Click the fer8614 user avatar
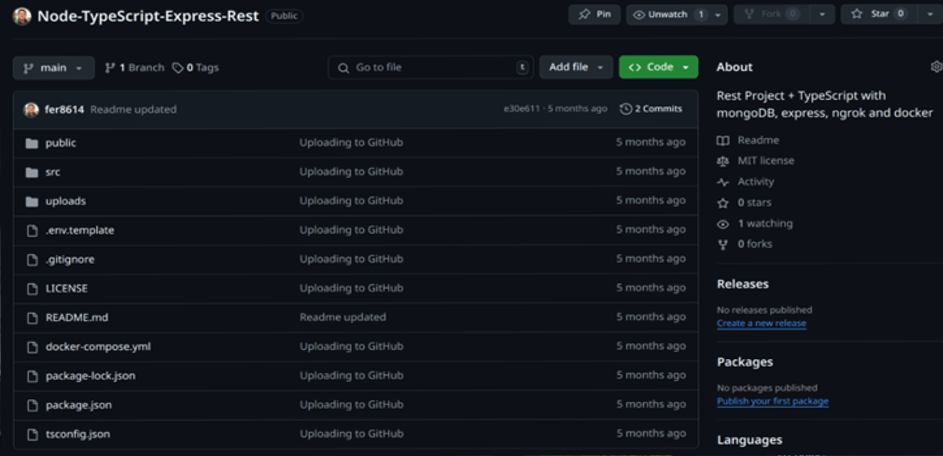This screenshot has height=456, width=943. click(32, 109)
